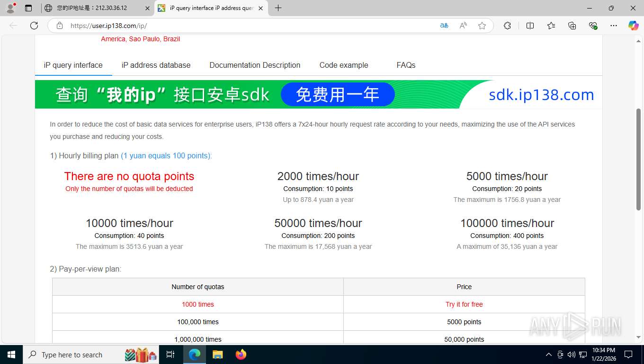Viewport: 644px width, 364px height.
Task: Click the '100,000 times' quota cell
Action: (198, 322)
